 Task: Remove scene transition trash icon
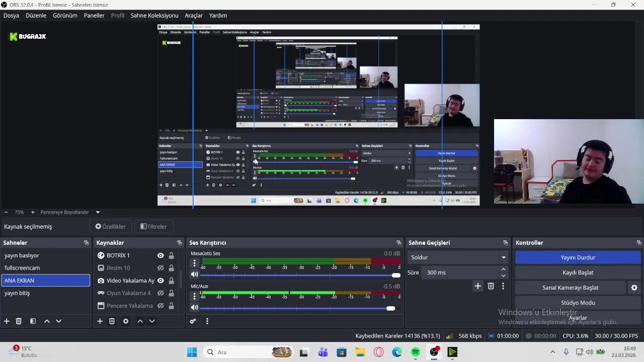coord(491,286)
